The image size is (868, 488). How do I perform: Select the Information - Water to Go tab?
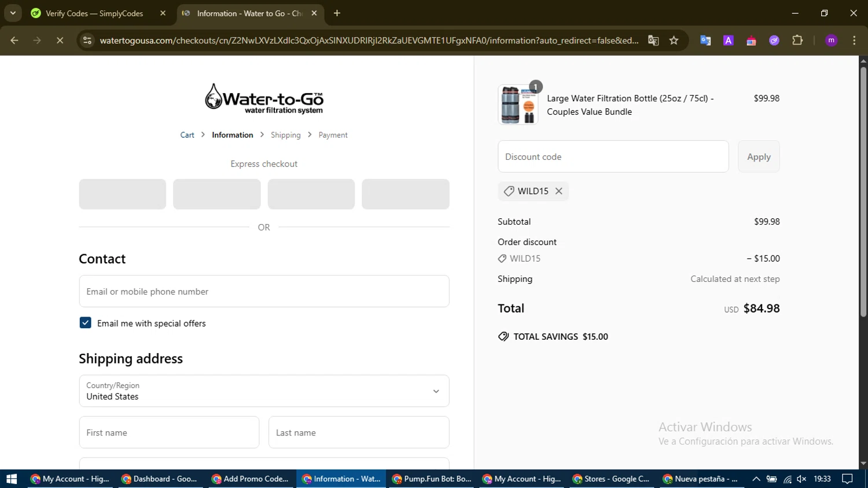pyautogui.click(x=249, y=13)
